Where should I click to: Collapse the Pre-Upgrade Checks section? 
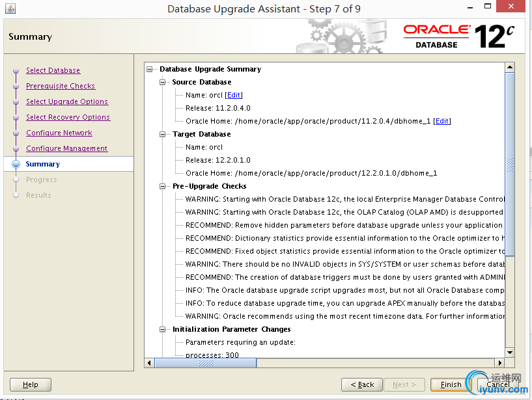tap(163, 187)
